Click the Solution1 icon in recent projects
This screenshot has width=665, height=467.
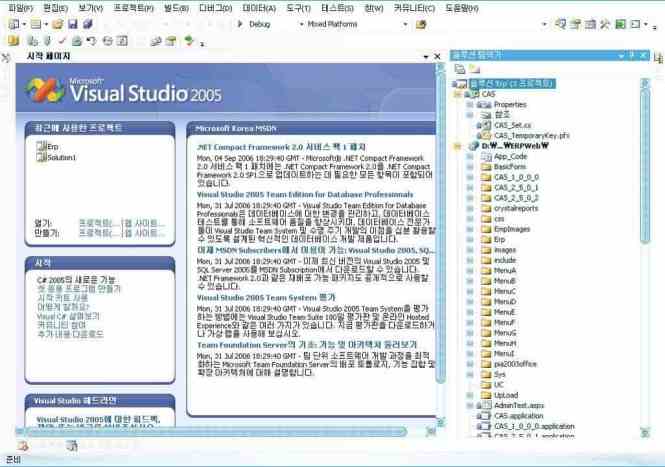coord(41,157)
